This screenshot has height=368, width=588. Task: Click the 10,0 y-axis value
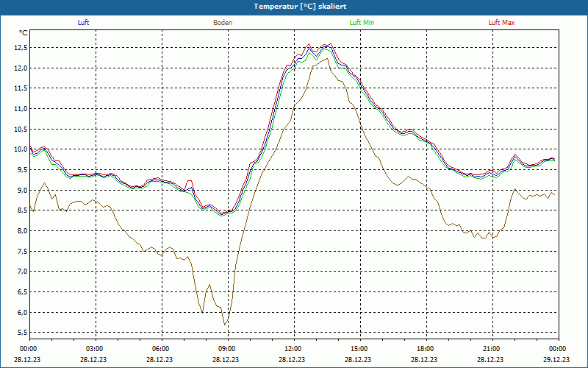[x=21, y=149]
